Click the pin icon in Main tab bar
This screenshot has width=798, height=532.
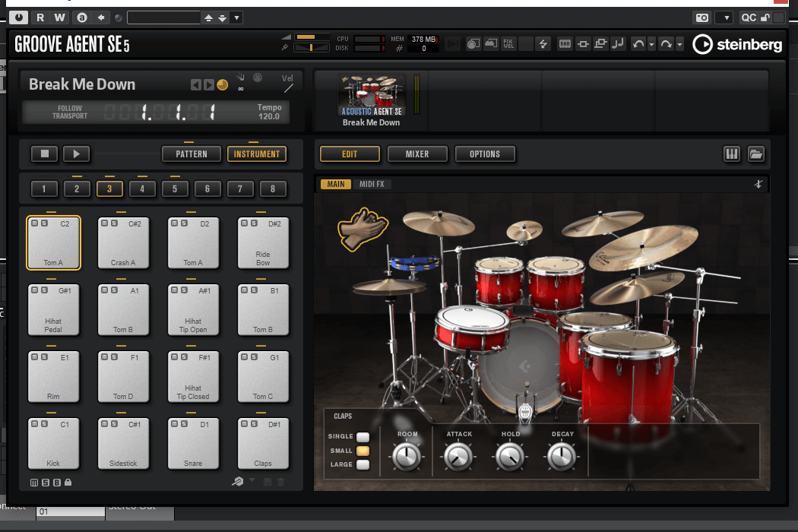click(x=758, y=184)
